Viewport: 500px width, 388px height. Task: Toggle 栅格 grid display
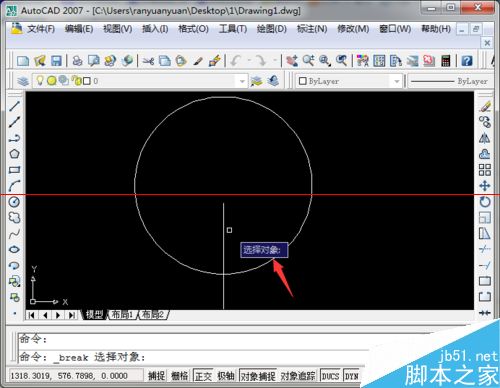180,376
